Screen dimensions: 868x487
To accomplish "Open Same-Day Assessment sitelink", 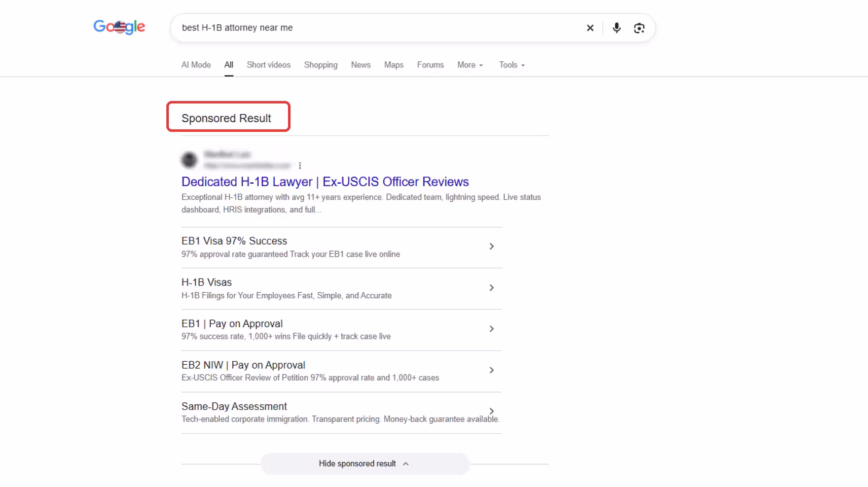I will (x=234, y=406).
